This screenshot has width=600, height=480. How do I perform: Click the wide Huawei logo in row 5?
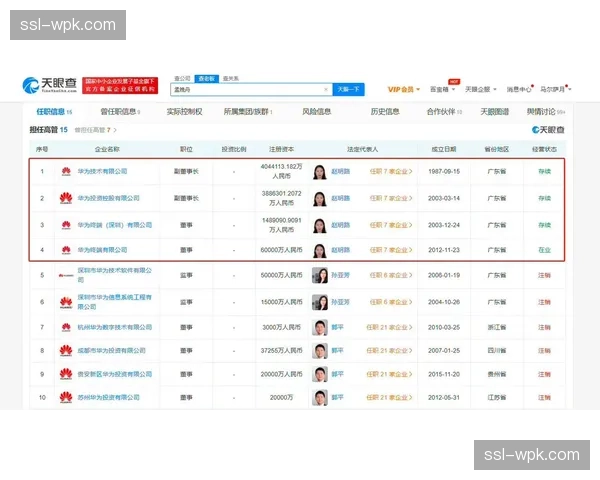pyautogui.click(x=66, y=275)
